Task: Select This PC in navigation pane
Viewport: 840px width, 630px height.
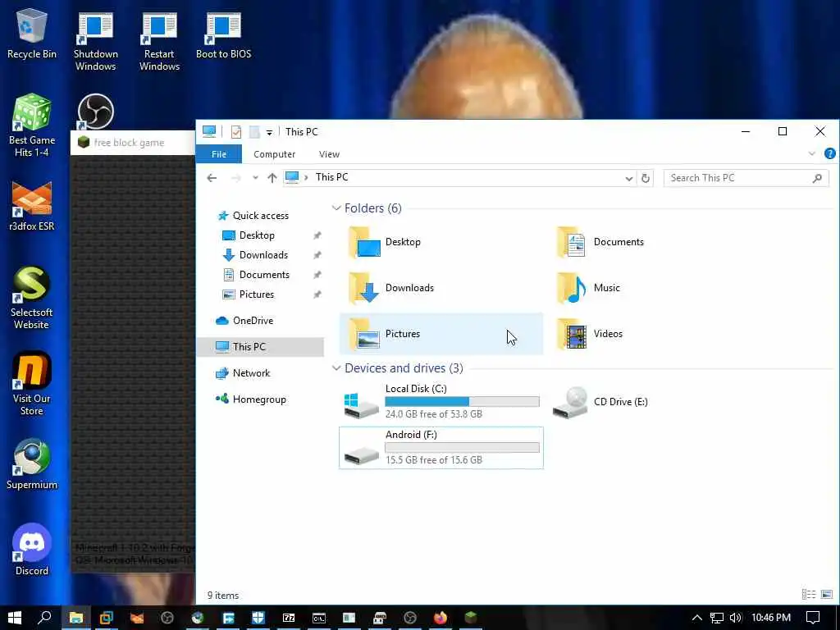Action: [260, 347]
